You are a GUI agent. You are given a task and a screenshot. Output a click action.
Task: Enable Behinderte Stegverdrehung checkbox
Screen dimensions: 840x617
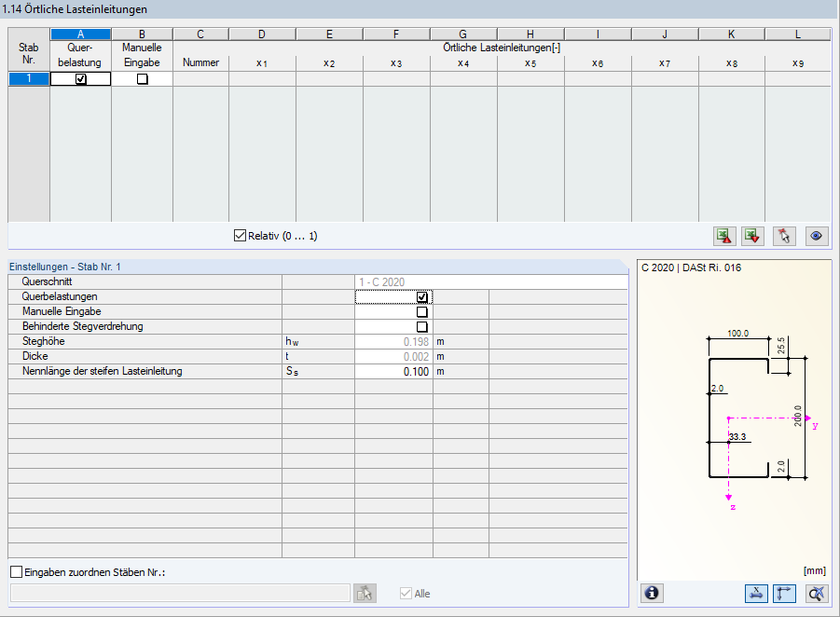pyautogui.click(x=422, y=327)
